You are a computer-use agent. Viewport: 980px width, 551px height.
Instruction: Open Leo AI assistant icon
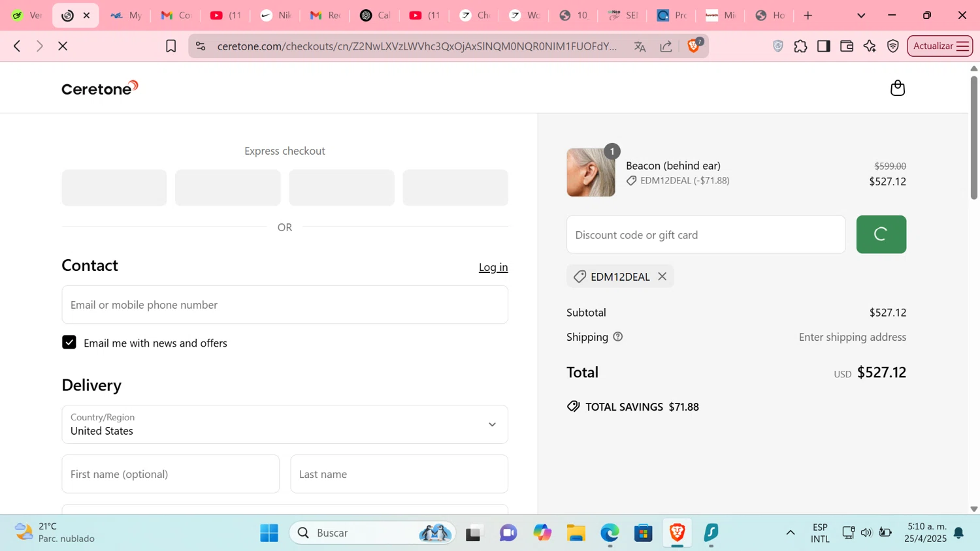click(x=870, y=46)
